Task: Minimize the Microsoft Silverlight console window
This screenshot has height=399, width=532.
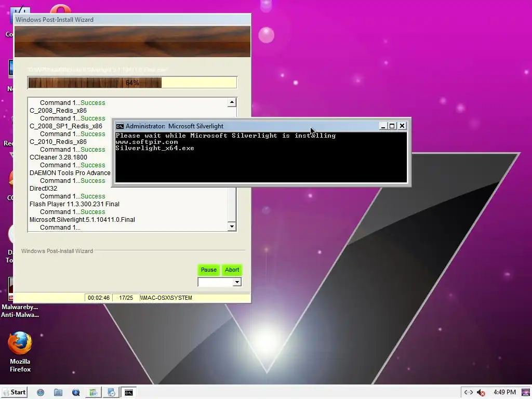Action: point(383,126)
